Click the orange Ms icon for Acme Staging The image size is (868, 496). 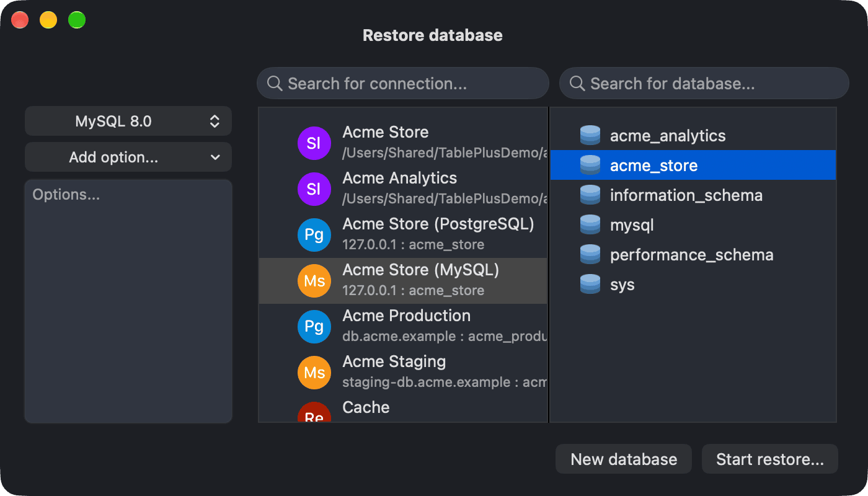click(314, 373)
